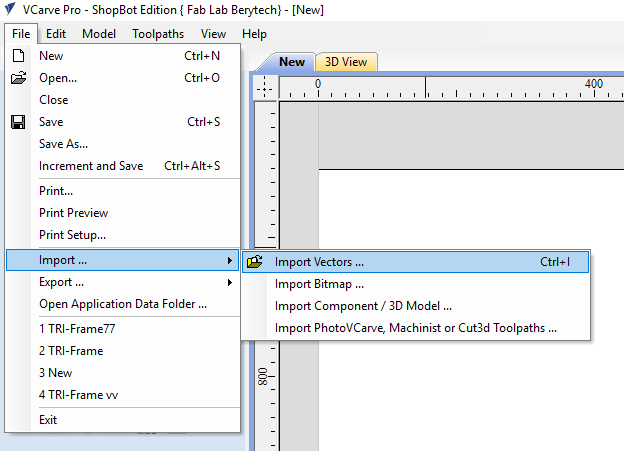Select Import PhotoVCarve, Machinist or Cut3d Toolpaths
The height and width of the screenshot is (451, 624).
pos(415,328)
